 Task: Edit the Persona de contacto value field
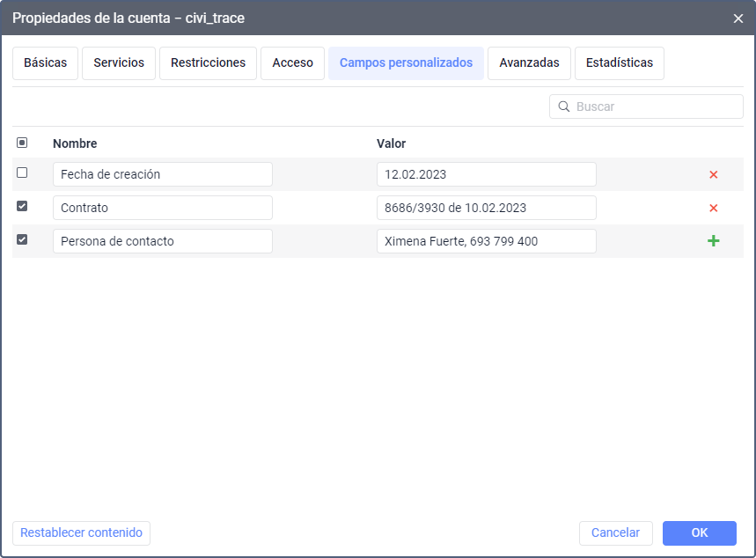[x=486, y=241]
